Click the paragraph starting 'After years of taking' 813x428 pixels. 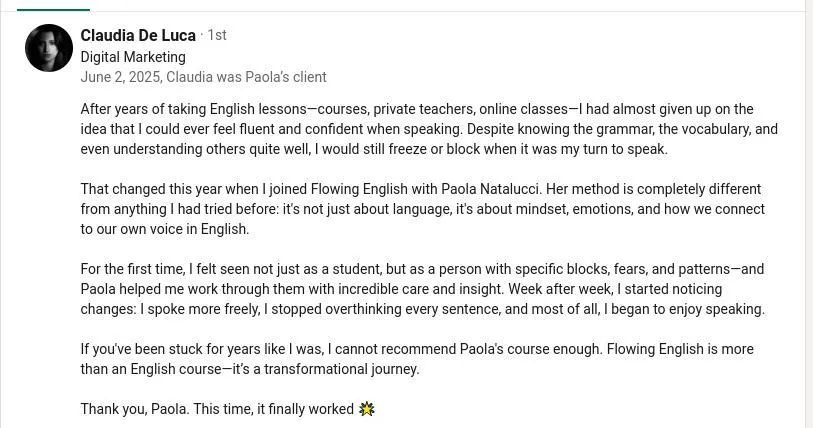(x=429, y=129)
